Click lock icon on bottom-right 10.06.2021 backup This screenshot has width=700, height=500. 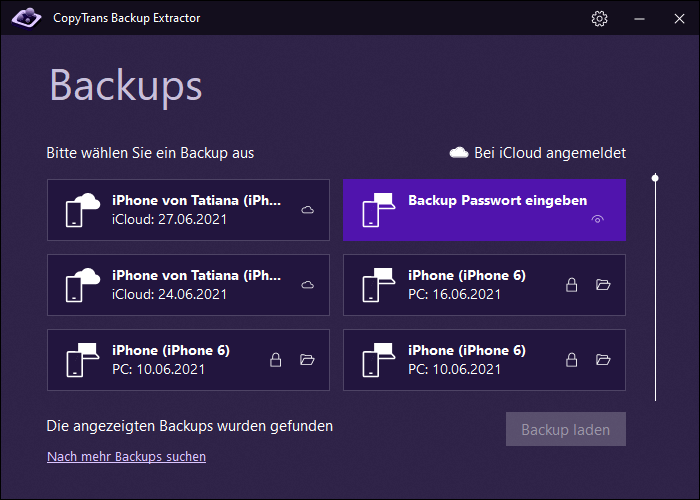point(571,360)
